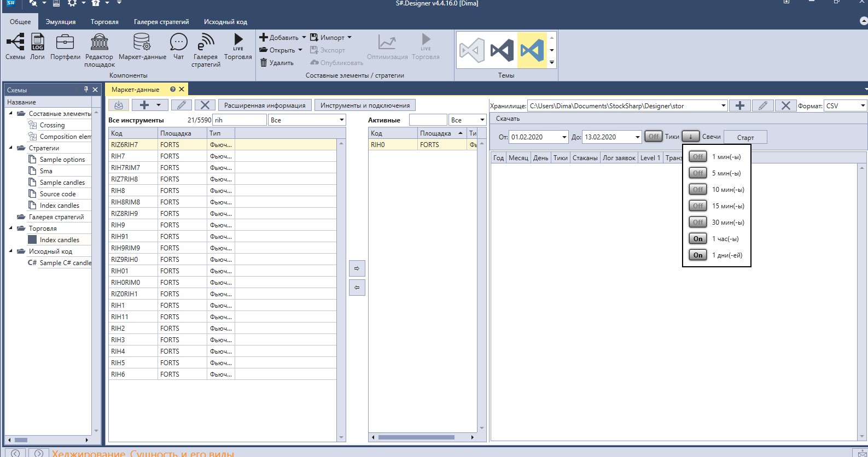Switch to the Торговля ribbon tab

104,22
